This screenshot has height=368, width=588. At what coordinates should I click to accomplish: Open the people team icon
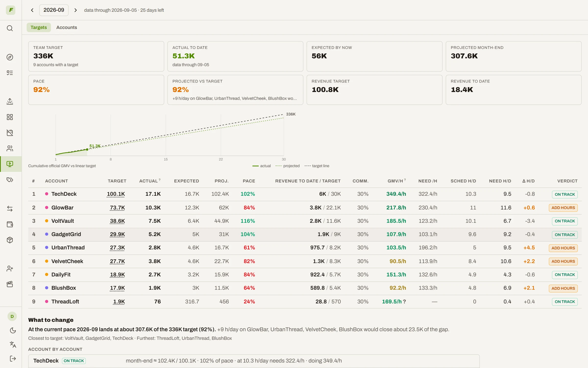point(10,148)
